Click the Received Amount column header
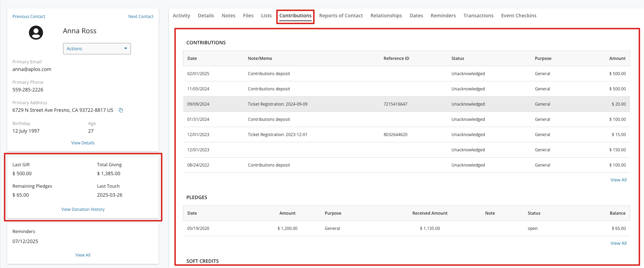Viewport: 644px width, 268px height. [x=430, y=213]
